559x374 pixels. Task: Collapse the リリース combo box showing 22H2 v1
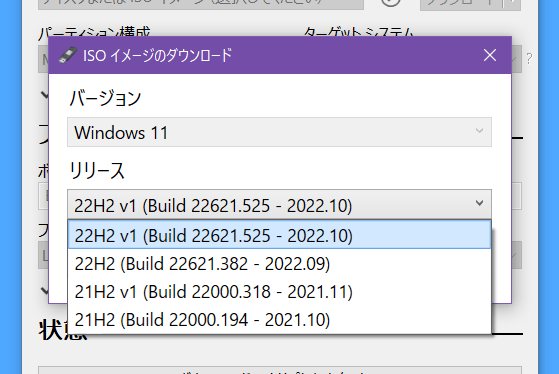279,204
